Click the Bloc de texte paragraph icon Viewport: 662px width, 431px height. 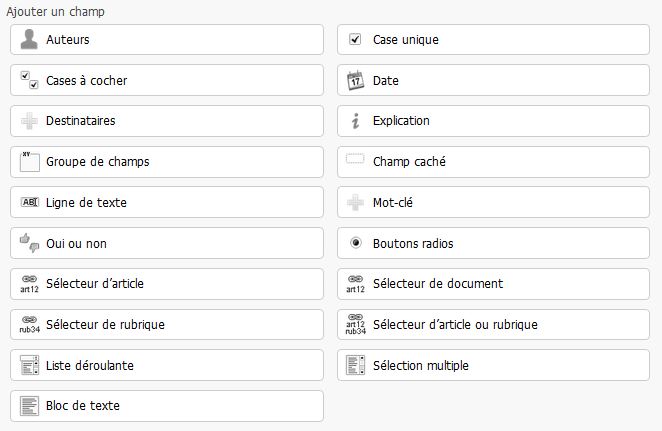[29, 406]
